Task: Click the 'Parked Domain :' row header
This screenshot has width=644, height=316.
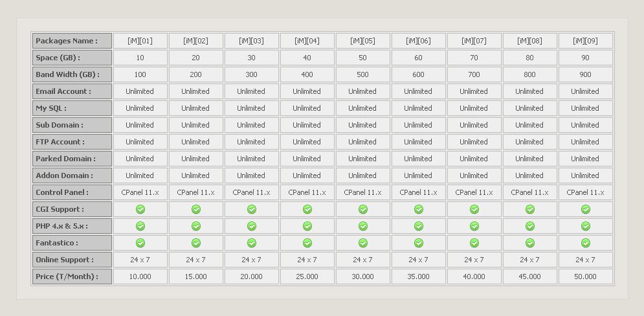Action: coord(72,159)
